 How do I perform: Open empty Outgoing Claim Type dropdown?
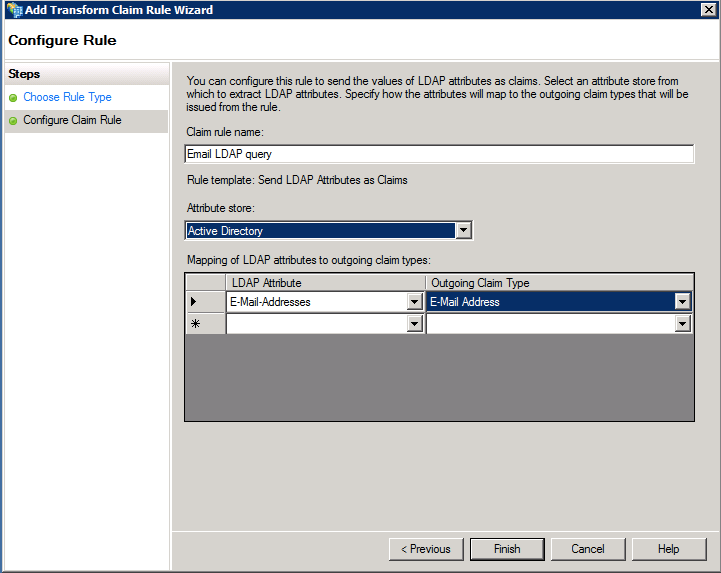click(x=682, y=324)
